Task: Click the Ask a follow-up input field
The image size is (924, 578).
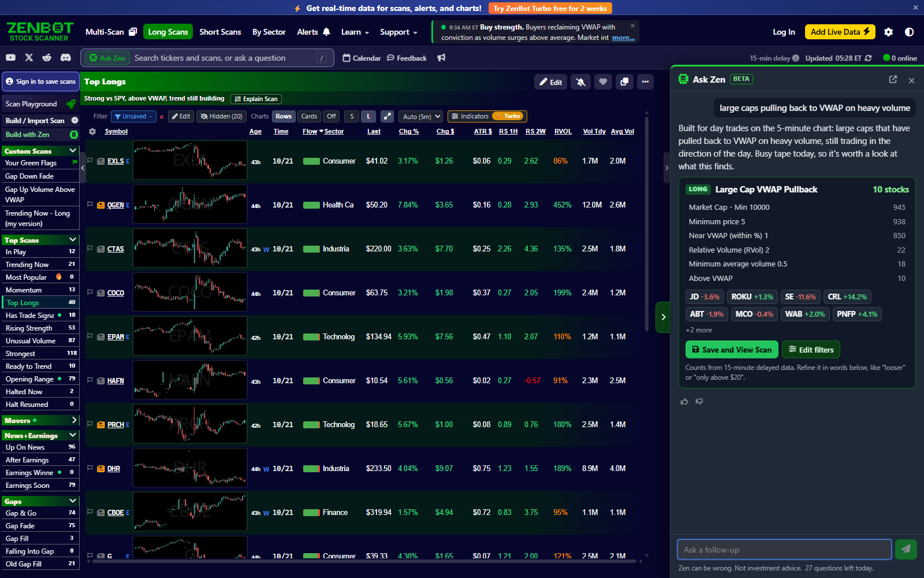Action: 784,549
